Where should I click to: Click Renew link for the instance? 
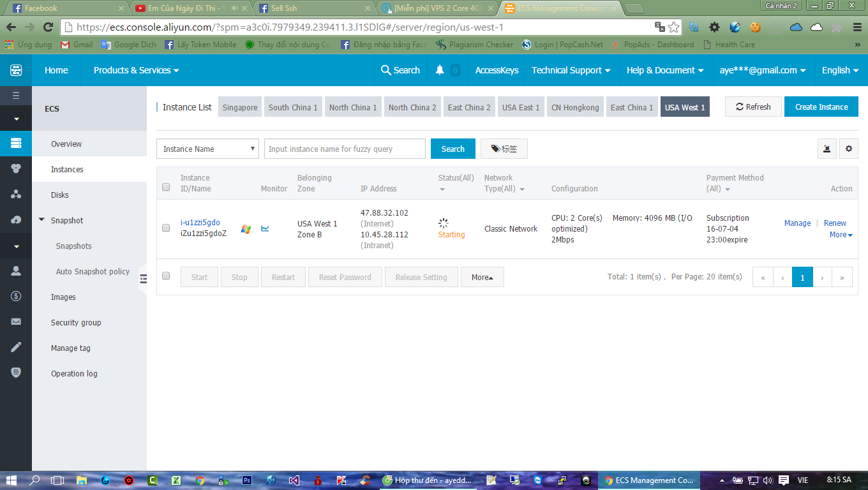coord(835,223)
